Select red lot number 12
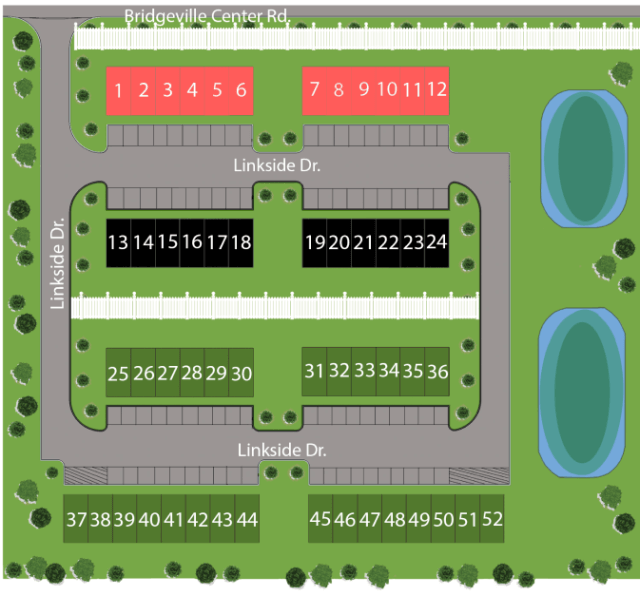 (437, 89)
